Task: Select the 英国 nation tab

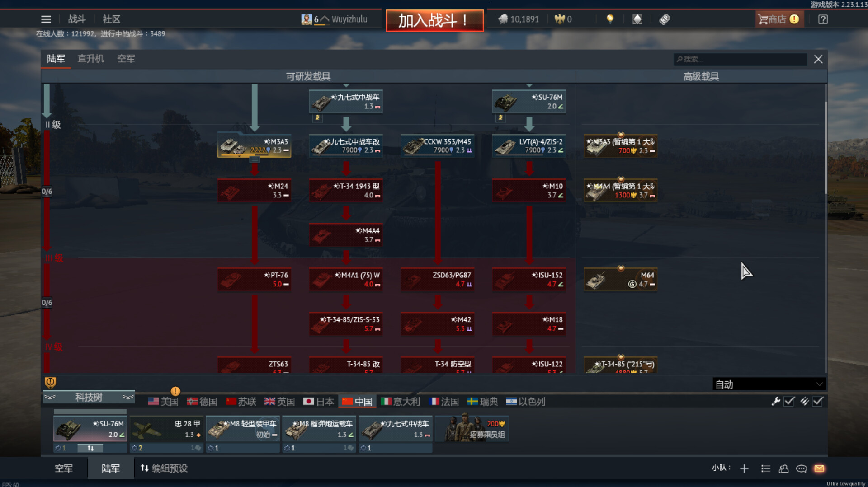Action: click(x=280, y=402)
